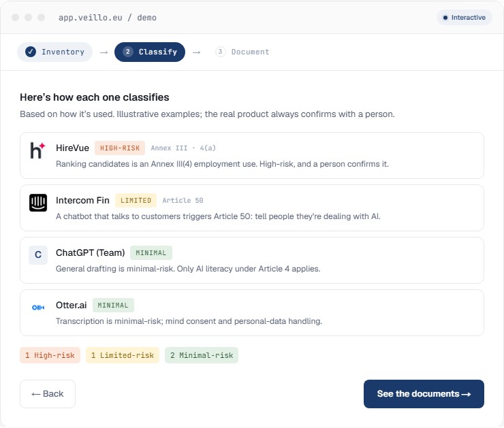504x428 pixels.
Task: Click the 'Transcription is minimal-risk' description
Action: click(x=189, y=321)
